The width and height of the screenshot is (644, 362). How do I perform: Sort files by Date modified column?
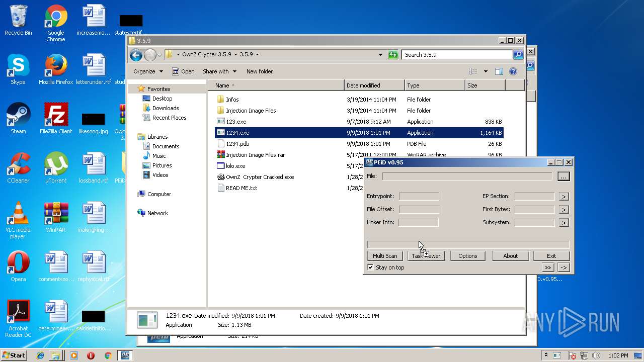pyautogui.click(x=374, y=85)
